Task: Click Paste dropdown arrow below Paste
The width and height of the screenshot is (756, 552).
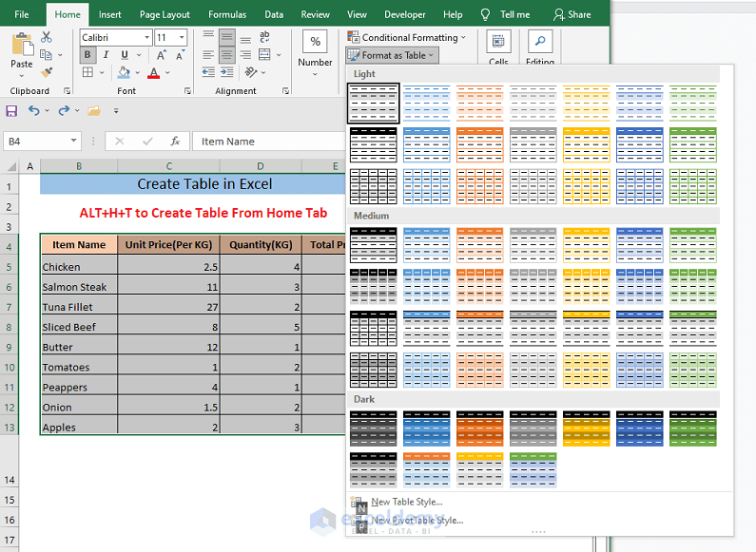Action: pyautogui.click(x=22, y=76)
